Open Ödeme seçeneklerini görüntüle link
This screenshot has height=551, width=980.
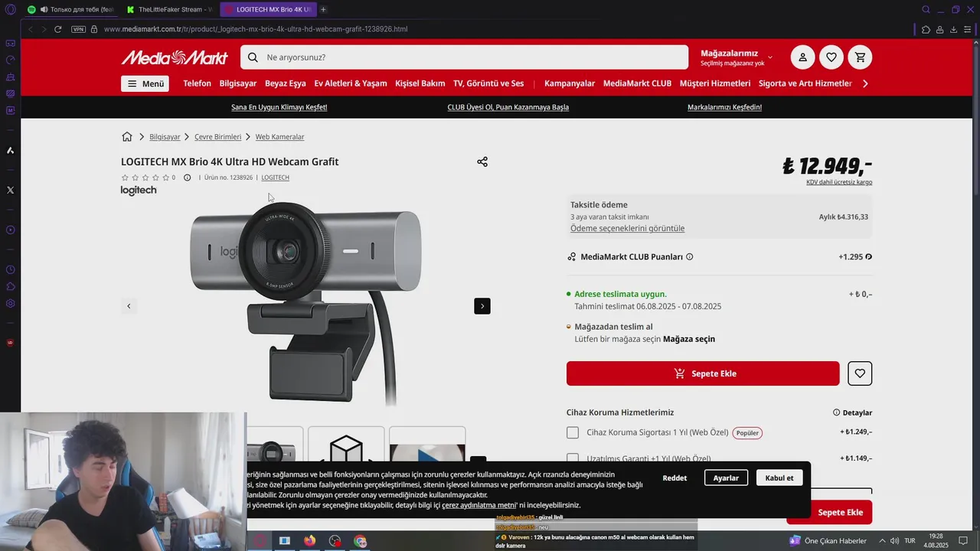627,229
